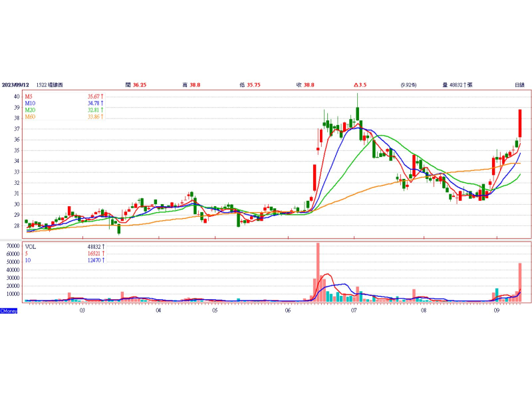
Task: Click the latest tall red candlestick
Action: click(520, 123)
